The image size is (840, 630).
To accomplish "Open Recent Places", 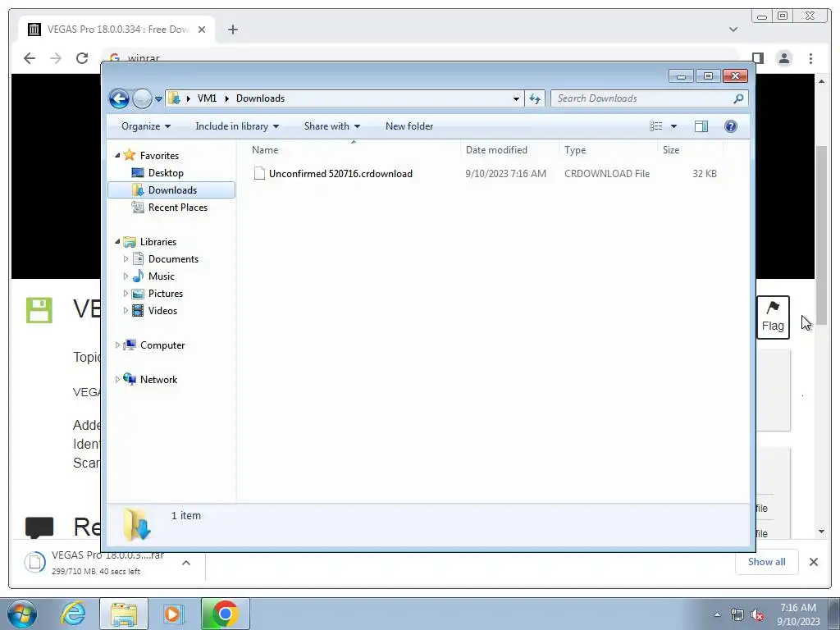I will pyautogui.click(x=178, y=208).
